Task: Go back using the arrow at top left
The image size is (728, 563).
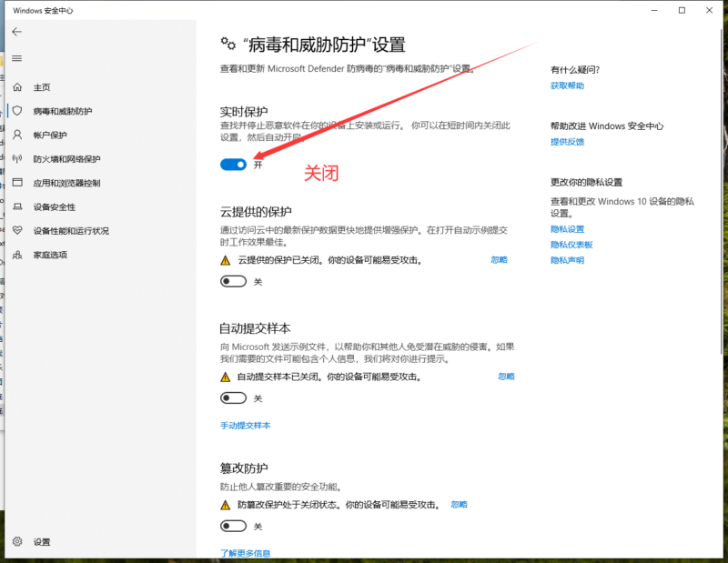Action: click(17, 31)
